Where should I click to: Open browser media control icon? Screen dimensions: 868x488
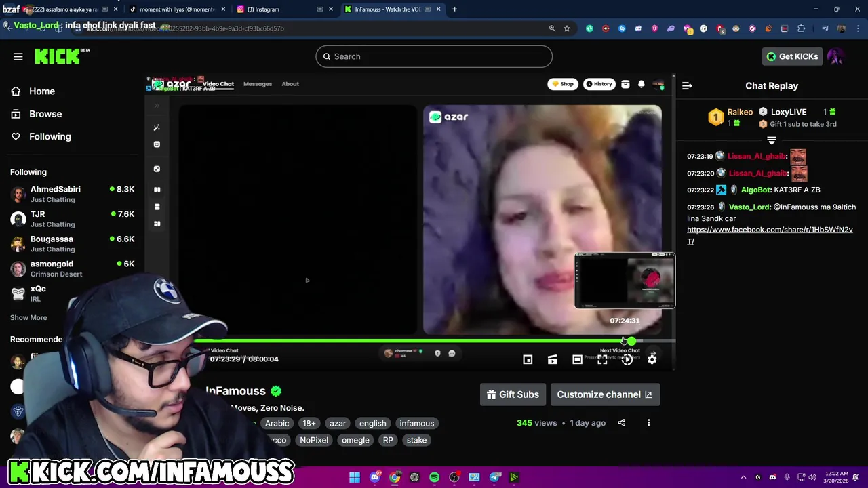pyautogui.click(x=825, y=28)
